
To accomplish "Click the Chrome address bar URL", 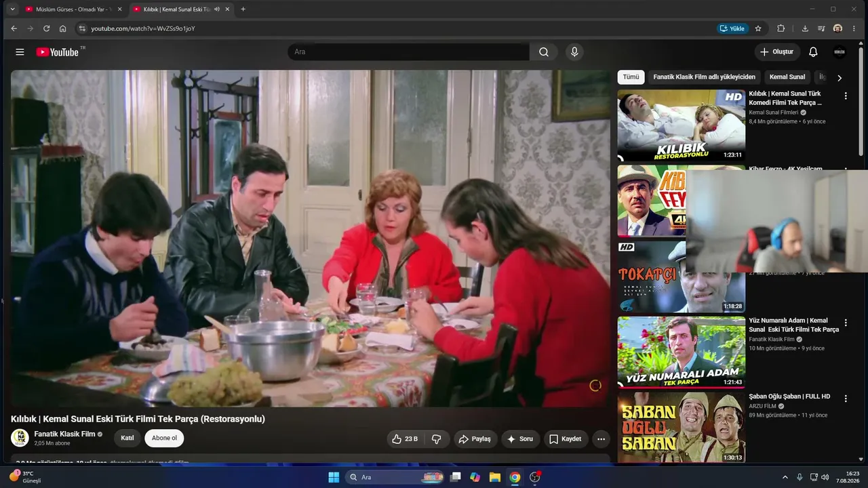I will click(x=143, y=28).
